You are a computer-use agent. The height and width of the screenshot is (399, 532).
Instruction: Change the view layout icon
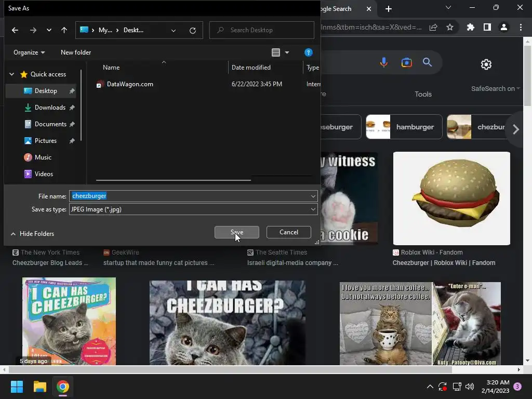tap(276, 52)
